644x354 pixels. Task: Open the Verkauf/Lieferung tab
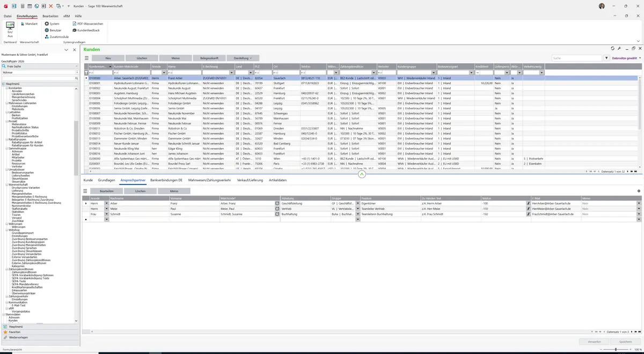pos(250,180)
